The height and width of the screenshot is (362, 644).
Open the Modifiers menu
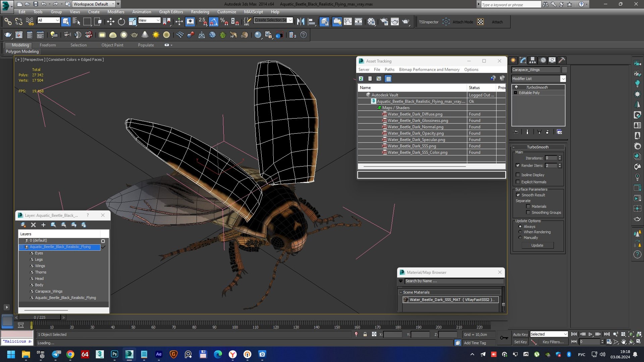(x=116, y=12)
